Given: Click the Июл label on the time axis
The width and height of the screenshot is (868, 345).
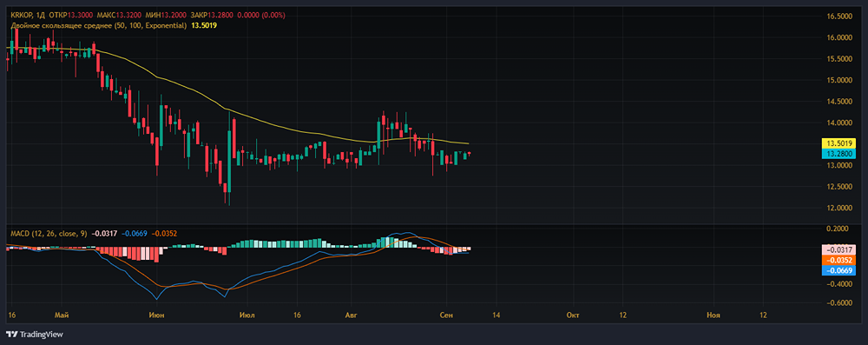Looking at the screenshot, I should pyautogui.click(x=247, y=315).
